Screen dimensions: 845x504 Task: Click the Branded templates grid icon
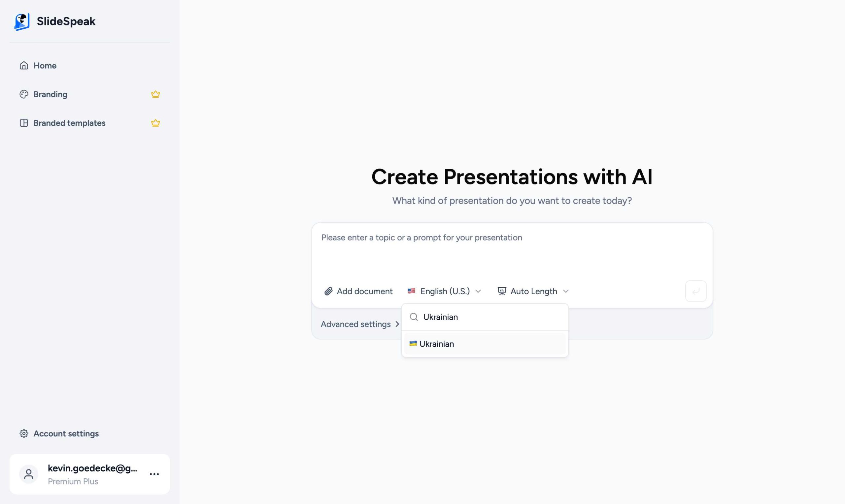pyautogui.click(x=24, y=123)
